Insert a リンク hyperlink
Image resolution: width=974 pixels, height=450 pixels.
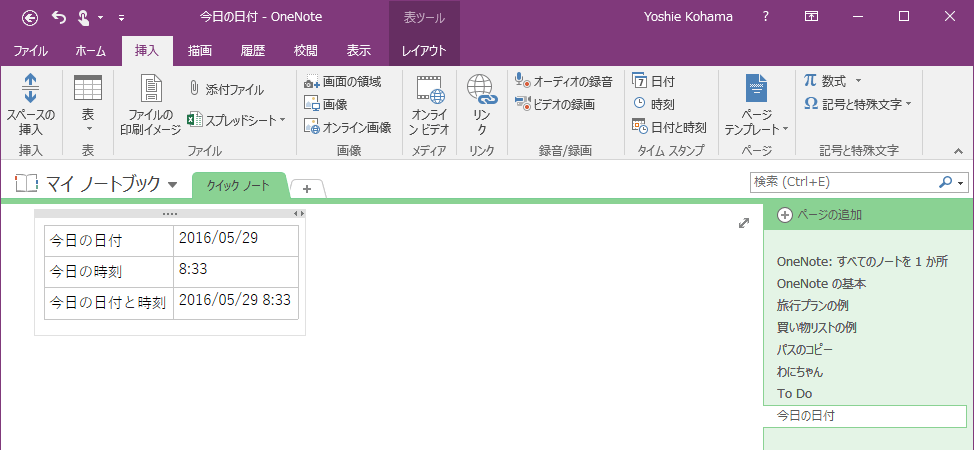coord(481,105)
